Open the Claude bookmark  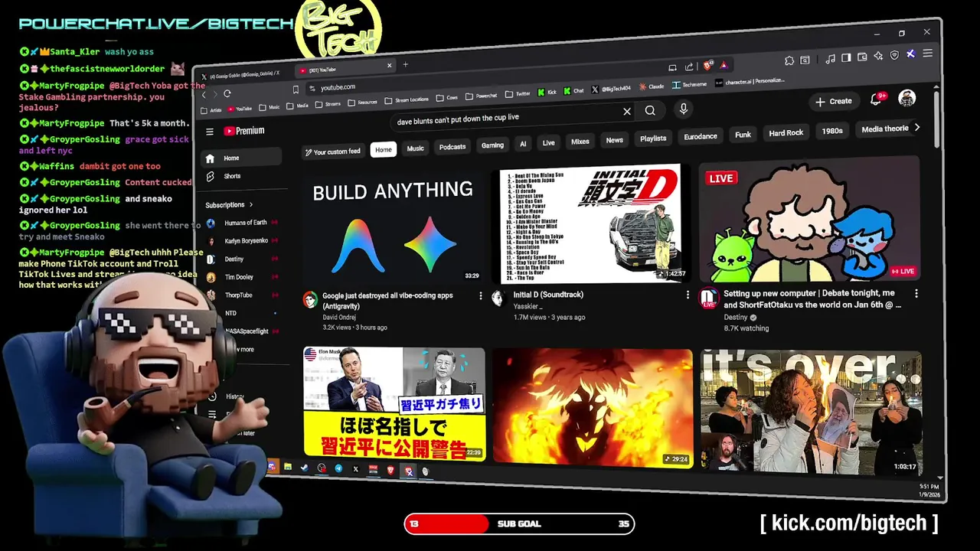[651, 86]
